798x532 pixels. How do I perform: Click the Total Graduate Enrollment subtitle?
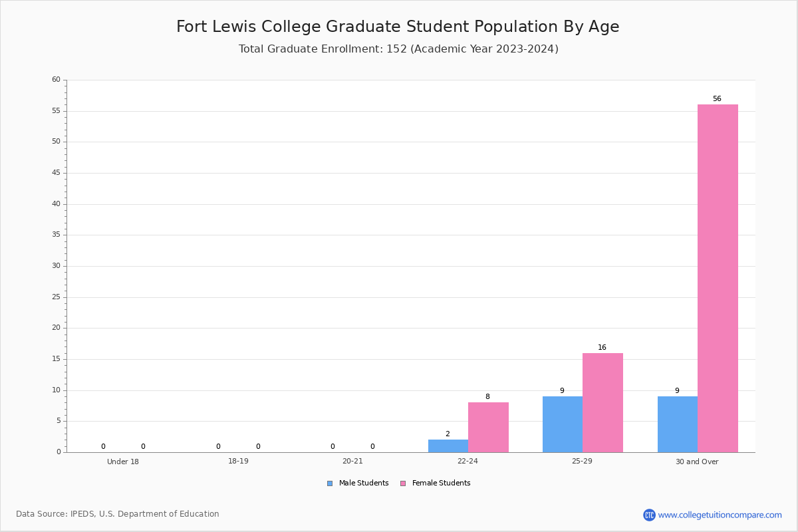[398, 49]
